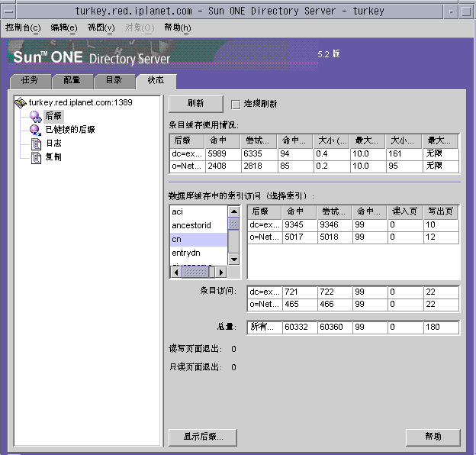This screenshot has height=455, width=476.
Task: Click the o=Net... row in entry cache table
Action: [x=314, y=166]
